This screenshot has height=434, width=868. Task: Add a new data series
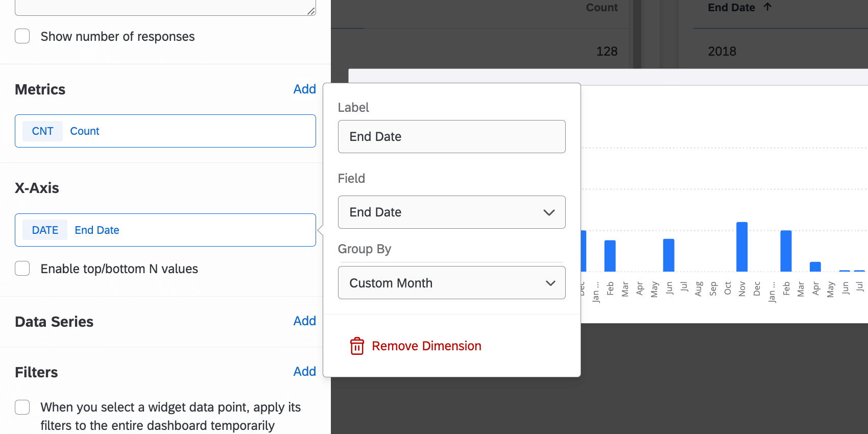point(304,321)
